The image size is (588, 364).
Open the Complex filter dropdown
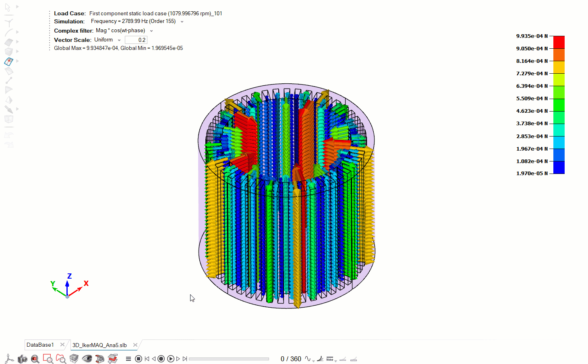coord(151,31)
